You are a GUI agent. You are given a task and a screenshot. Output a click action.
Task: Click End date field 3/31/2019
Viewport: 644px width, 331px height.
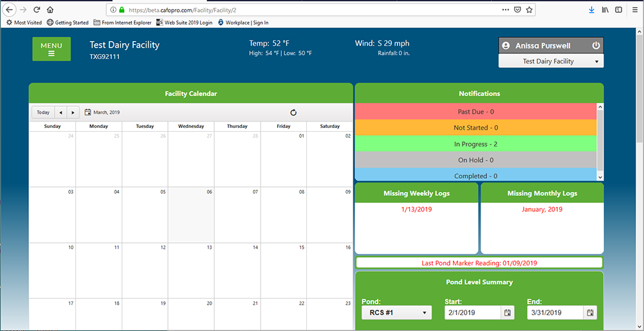pos(555,312)
